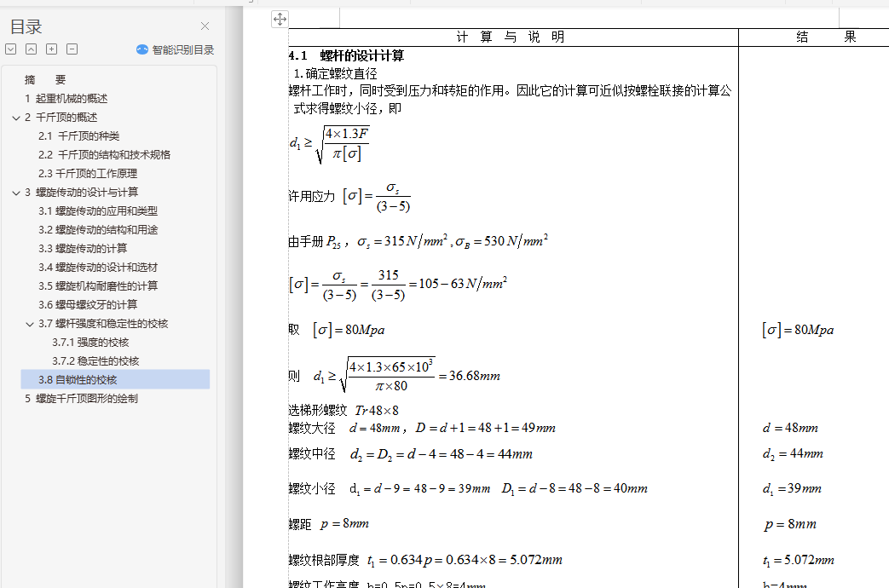This screenshot has height=588, width=889.
Task: Click the 智能识别目录 text button
Action: point(183,50)
